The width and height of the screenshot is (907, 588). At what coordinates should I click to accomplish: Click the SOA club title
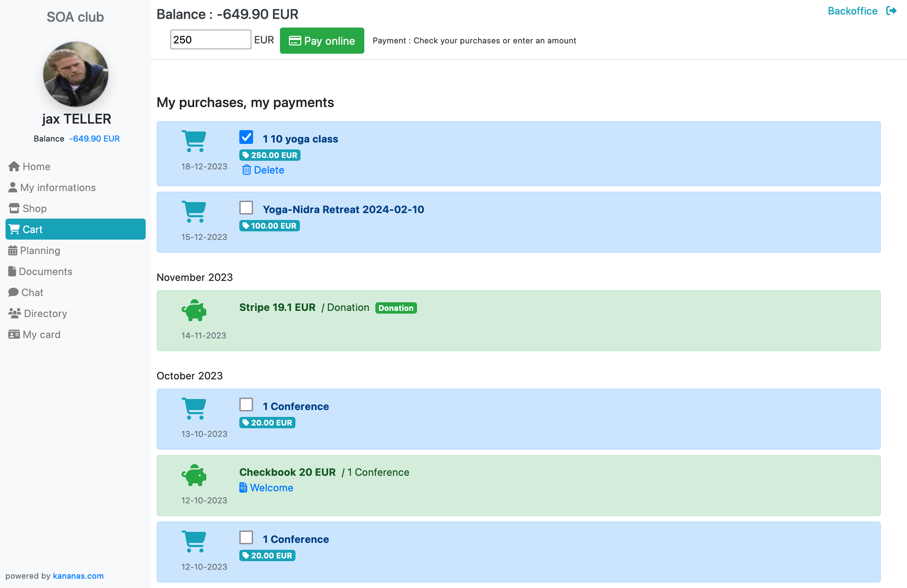click(75, 17)
